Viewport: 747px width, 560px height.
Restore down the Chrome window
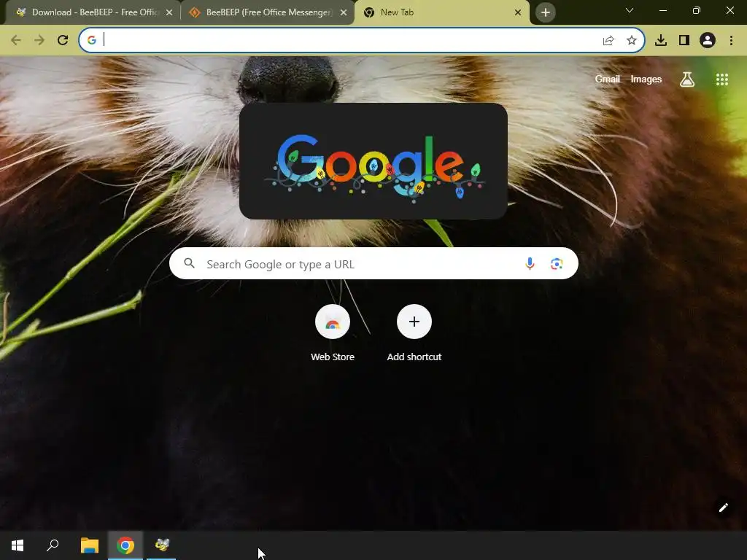pyautogui.click(x=697, y=10)
